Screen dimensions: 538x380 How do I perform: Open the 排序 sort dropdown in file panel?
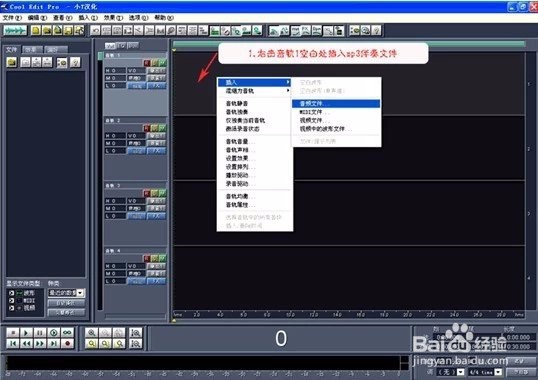pos(67,293)
